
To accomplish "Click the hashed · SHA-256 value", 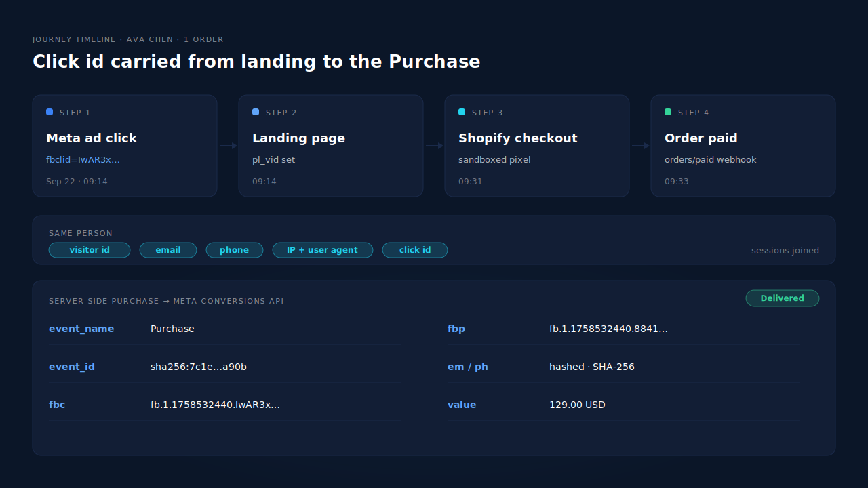I will 592,367.
